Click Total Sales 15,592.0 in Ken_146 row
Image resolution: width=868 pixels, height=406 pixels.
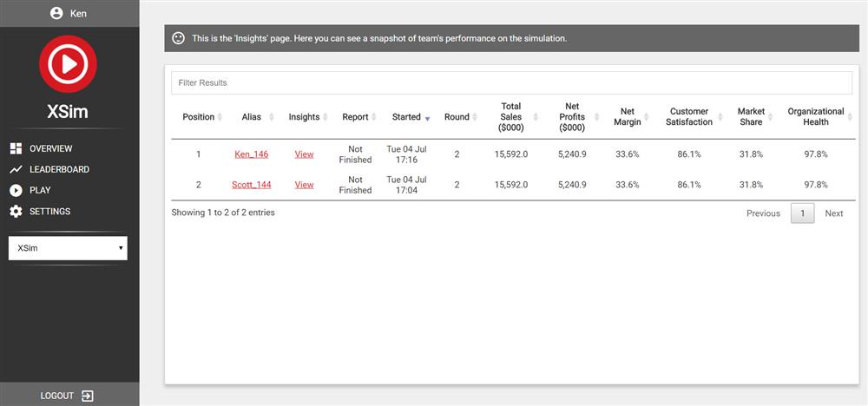coord(511,154)
